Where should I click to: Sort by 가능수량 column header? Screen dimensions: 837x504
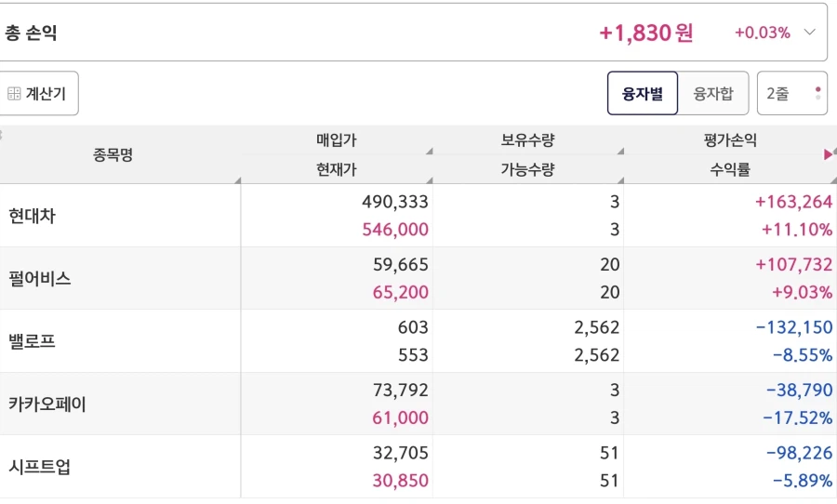tap(527, 169)
